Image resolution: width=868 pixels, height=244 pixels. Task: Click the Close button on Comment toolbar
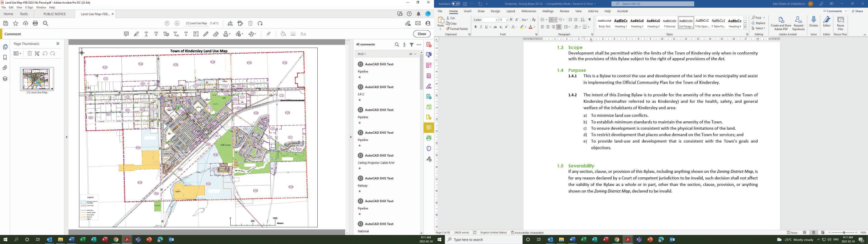422,34
